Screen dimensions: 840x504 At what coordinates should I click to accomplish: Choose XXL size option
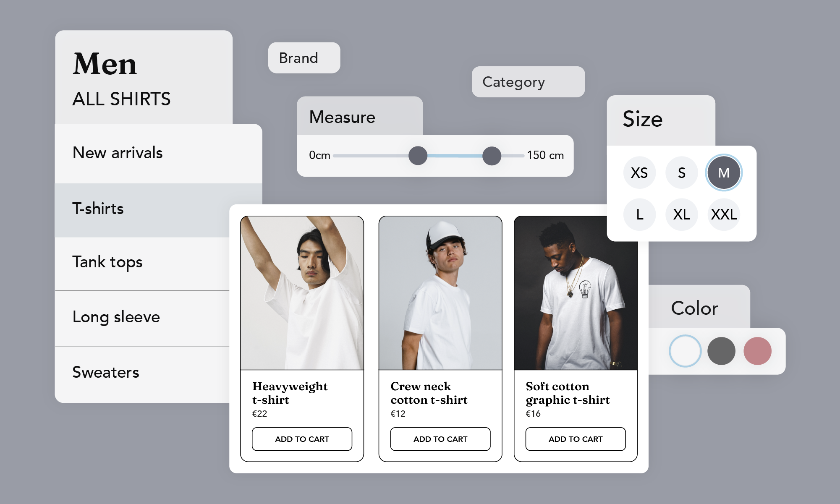point(724,215)
